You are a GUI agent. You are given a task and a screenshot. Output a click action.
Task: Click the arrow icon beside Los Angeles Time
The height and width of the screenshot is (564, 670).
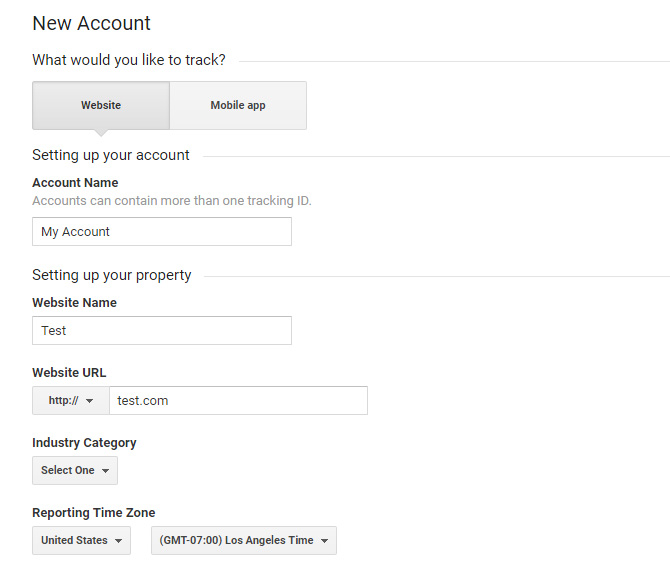(324, 541)
